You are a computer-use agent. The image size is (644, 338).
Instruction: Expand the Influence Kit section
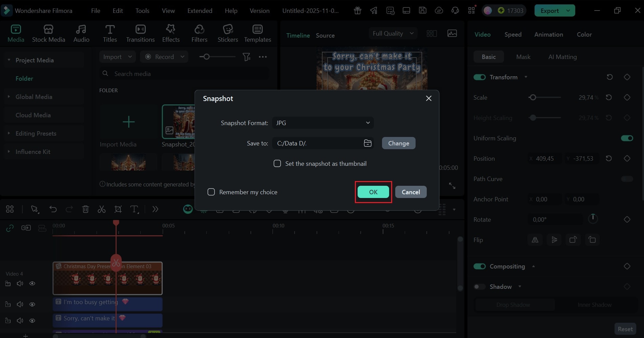[9, 152]
